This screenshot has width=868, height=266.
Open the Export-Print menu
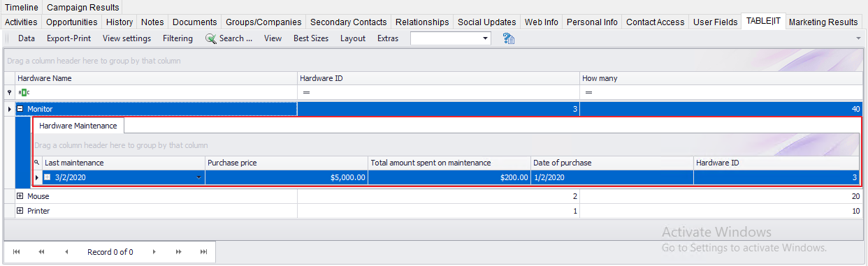pos(69,38)
